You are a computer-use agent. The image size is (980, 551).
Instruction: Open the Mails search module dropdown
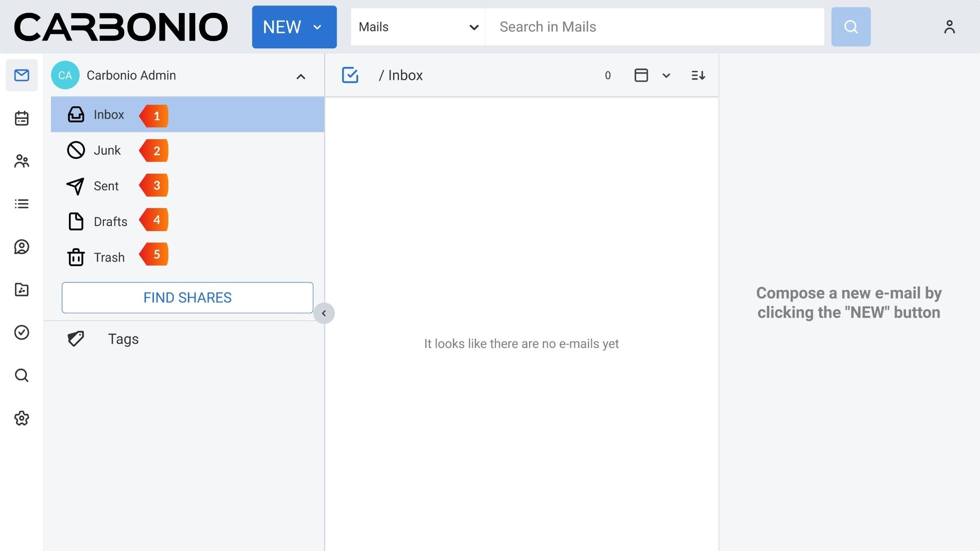pyautogui.click(x=418, y=27)
